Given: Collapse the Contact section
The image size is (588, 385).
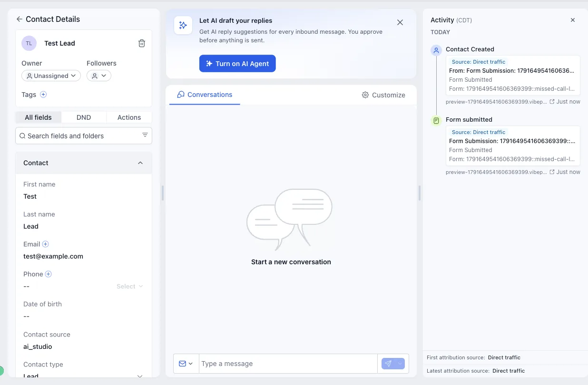Looking at the screenshot, I should [x=140, y=163].
